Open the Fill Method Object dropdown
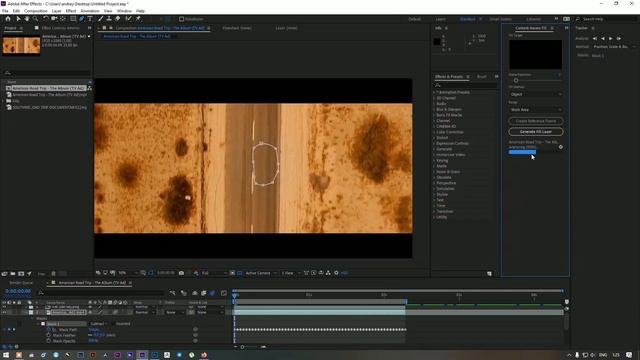 coord(536,94)
